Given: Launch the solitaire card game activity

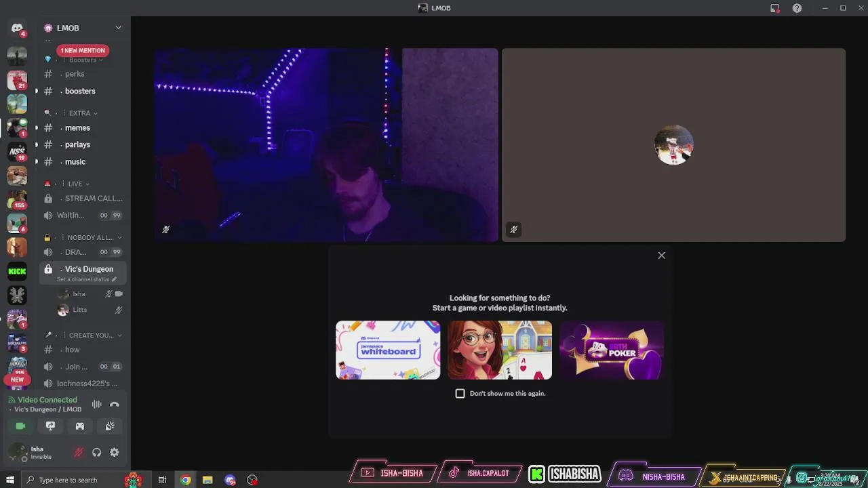Looking at the screenshot, I should 500,350.
